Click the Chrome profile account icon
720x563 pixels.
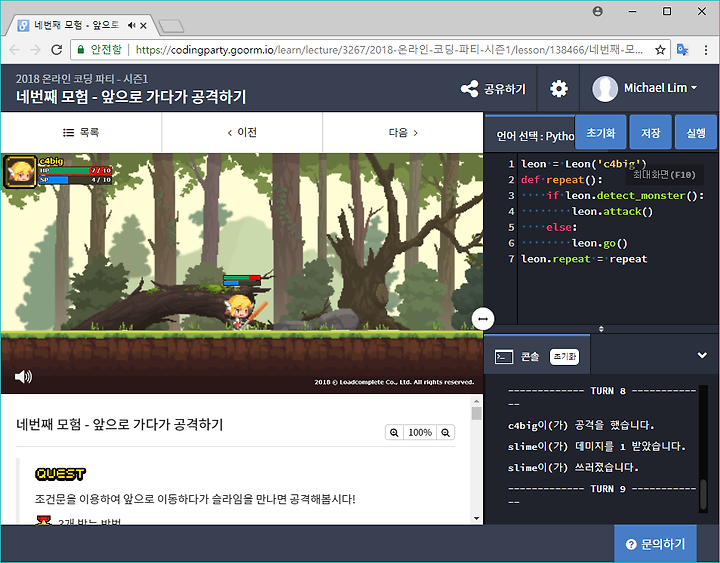coord(597,11)
